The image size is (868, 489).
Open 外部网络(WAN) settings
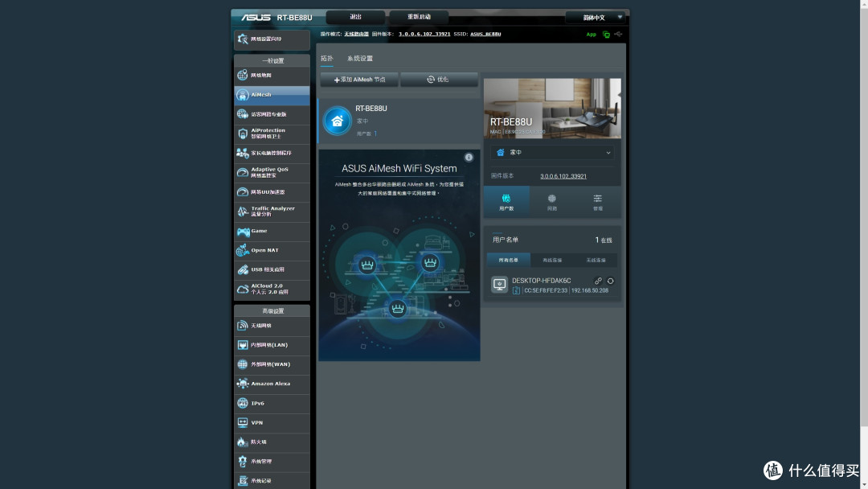point(272,364)
